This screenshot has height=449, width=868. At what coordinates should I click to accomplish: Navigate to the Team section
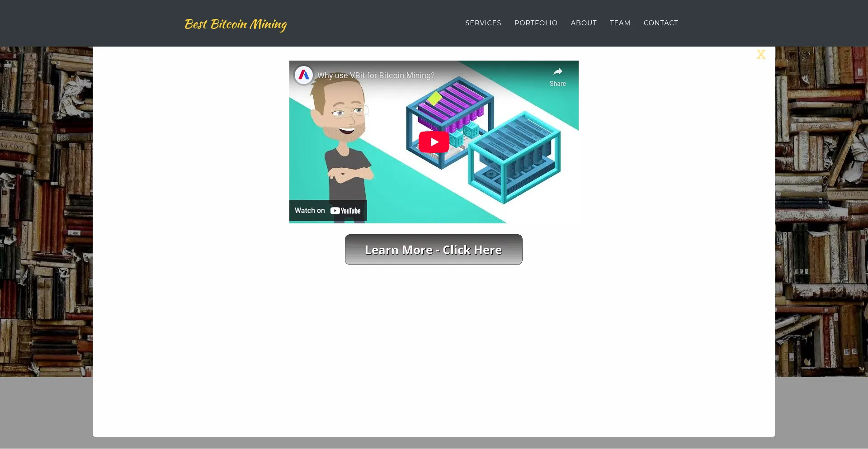click(620, 23)
